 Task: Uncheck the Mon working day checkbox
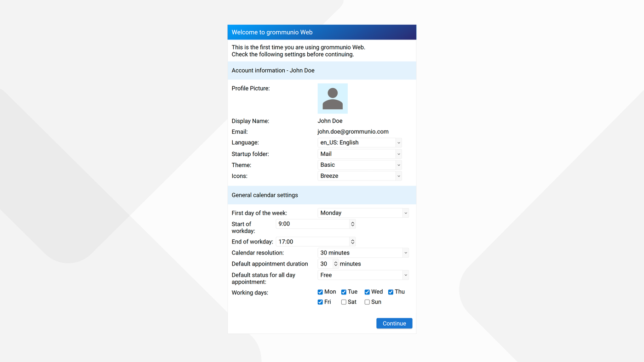320,292
